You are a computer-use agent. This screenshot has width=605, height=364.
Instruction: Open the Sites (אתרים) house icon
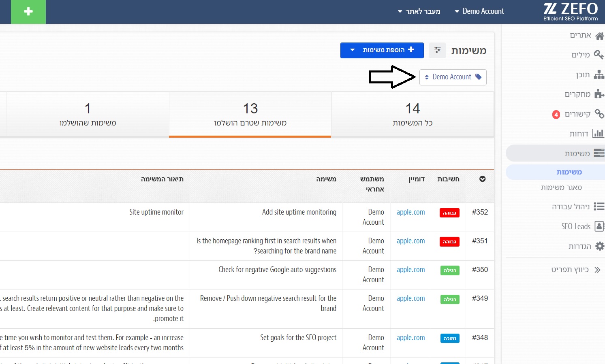600,36
